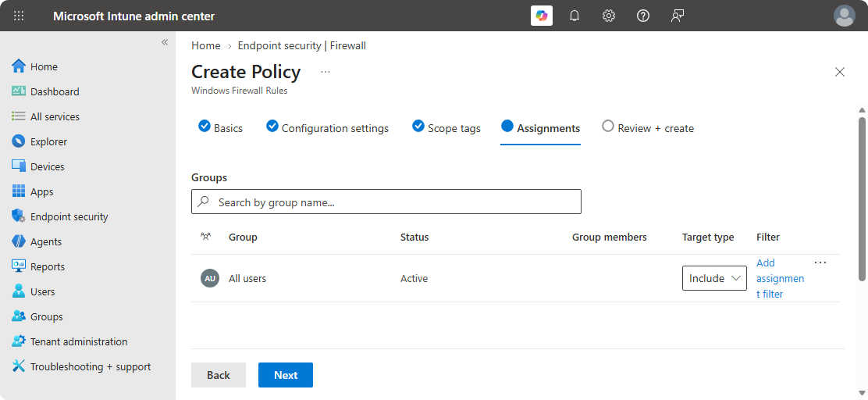
Task: Close the Create Policy pane
Action: pos(840,71)
